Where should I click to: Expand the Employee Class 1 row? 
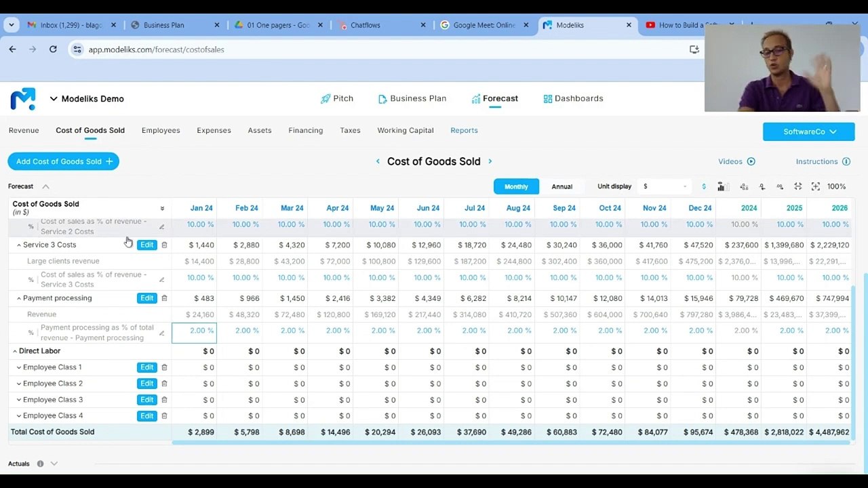[x=18, y=367]
